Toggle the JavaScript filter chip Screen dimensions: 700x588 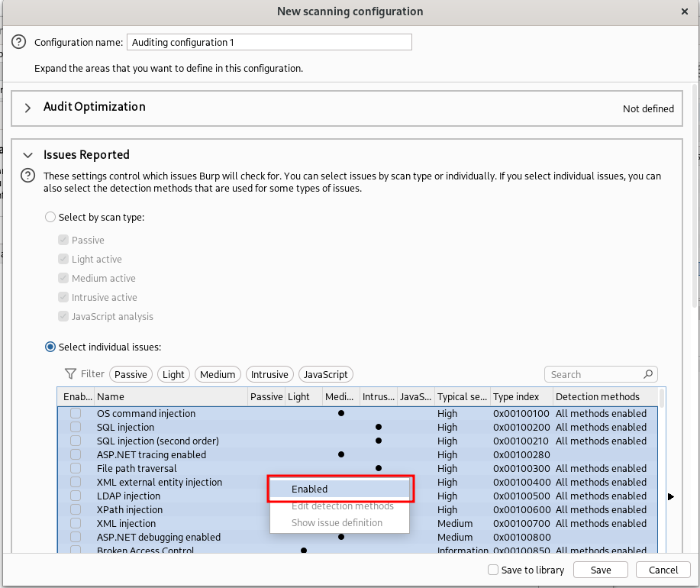pyautogui.click(x=326, y=374)
